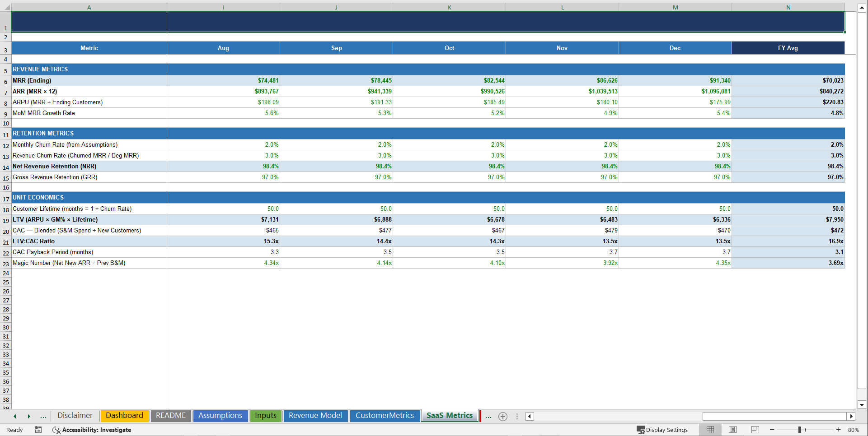Image resolution: width=868 pixels, height=436 pixels.
Task: Switch to the Dashboard sheet tab
Action: 124,416
